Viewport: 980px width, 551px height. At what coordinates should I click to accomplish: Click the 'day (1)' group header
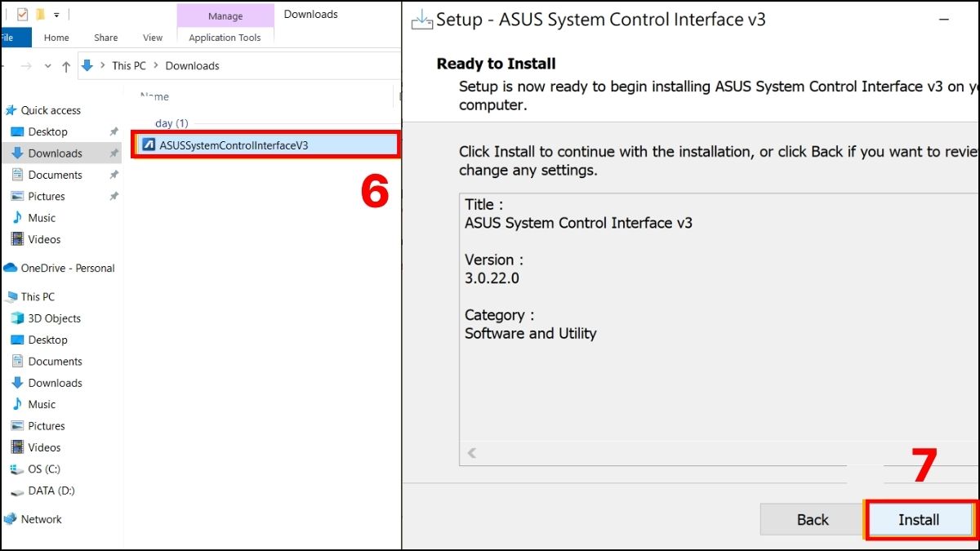click(x=171, y=123)
